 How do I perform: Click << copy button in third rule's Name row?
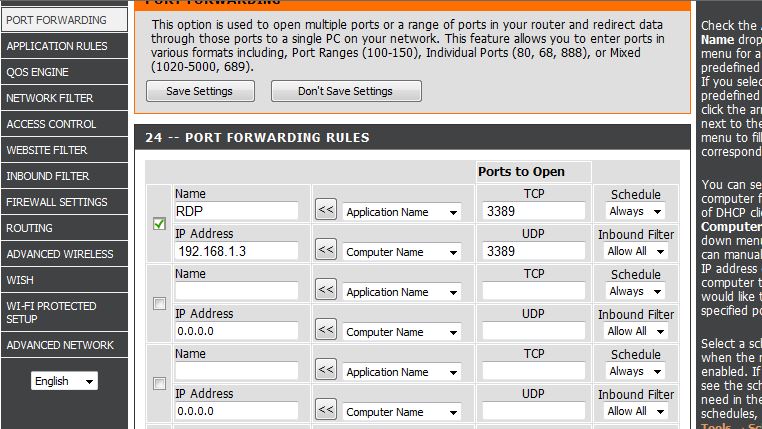click(x=325, y=370)
